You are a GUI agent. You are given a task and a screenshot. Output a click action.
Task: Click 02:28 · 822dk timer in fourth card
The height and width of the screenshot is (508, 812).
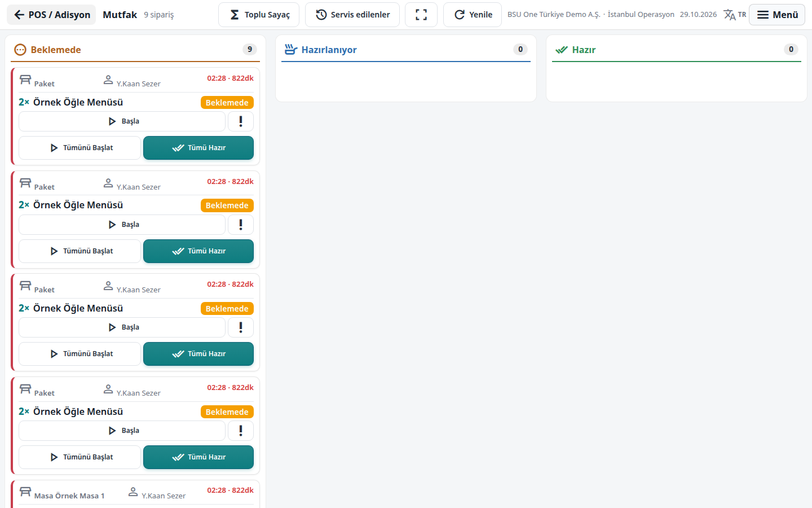230,388
